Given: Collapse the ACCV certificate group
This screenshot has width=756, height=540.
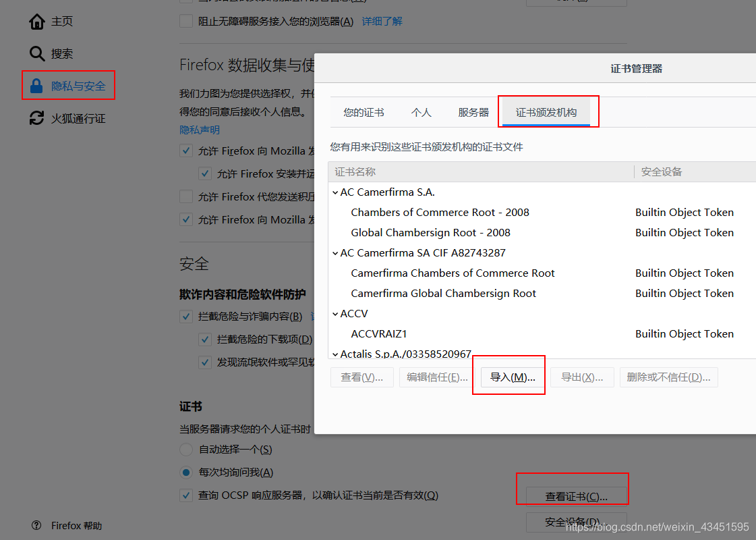Looking at the screenshot, I should pos(335,314).
